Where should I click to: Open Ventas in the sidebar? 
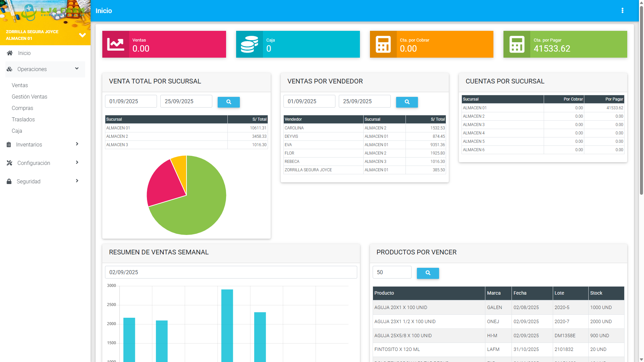[x=20, y=85]
